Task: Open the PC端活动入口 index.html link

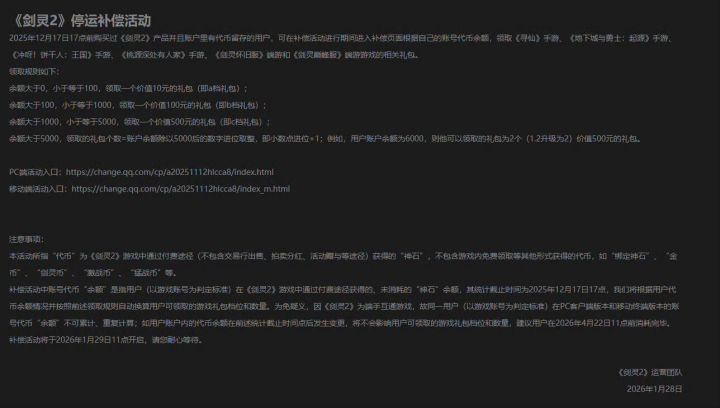Action: [169, 172]
